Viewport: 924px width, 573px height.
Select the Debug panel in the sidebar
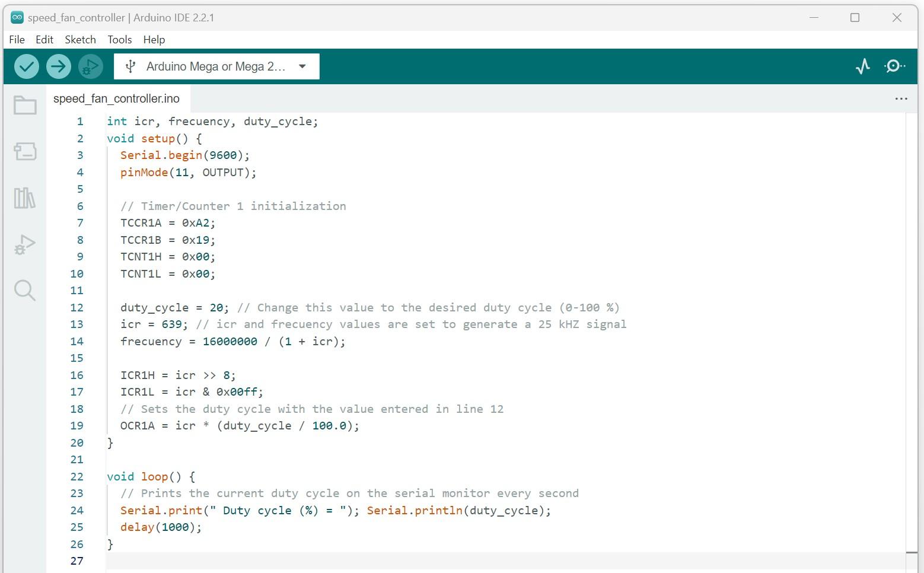[25, 244]
